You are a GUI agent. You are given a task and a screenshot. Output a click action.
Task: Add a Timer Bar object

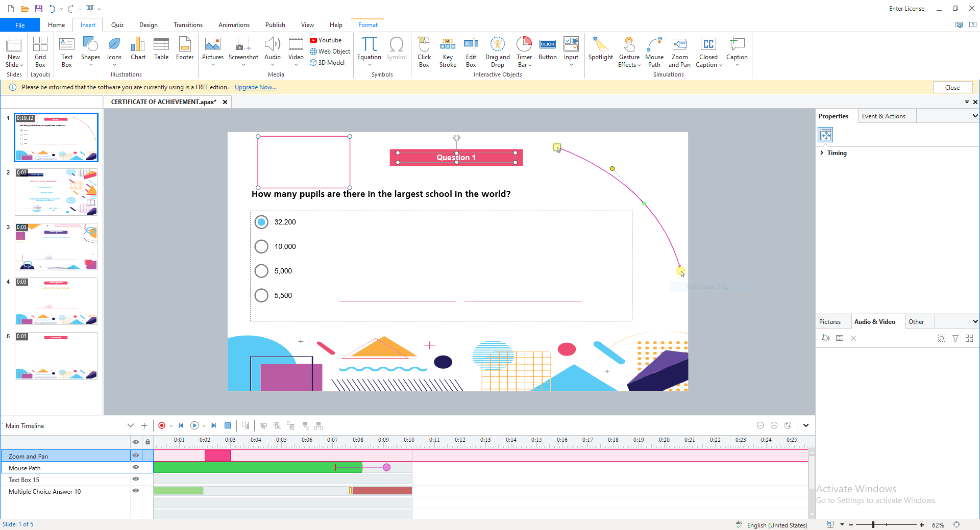click(524, 50)
